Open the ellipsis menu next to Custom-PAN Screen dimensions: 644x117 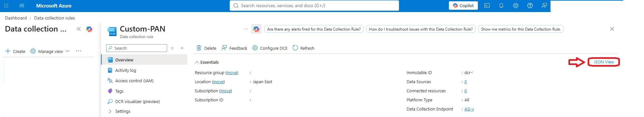[246, 29]
